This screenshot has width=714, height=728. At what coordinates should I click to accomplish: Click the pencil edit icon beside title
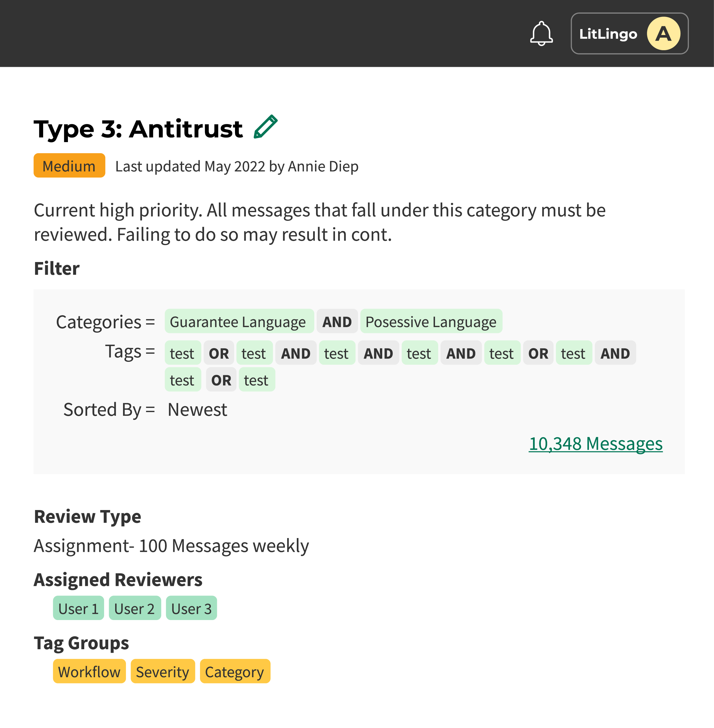pyautogui.click(x=266, y=127)
